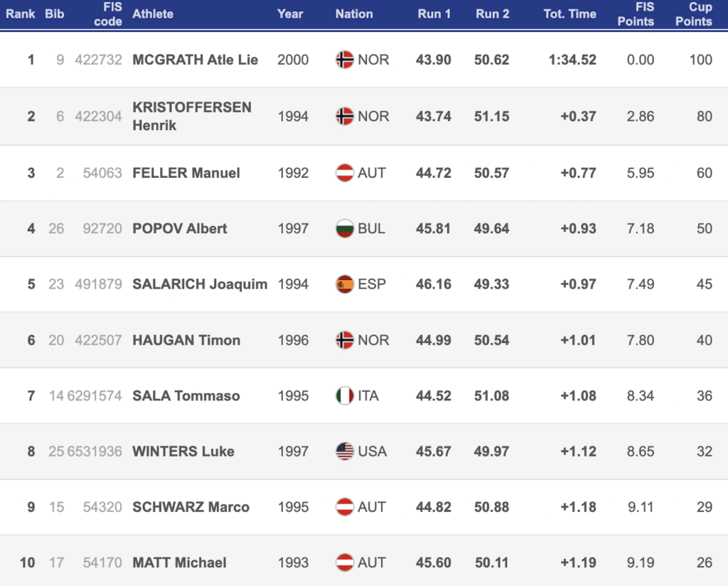Viewport: 728px width, 586px height.
Task: Click Norway flag in Haugan row
Action: [x=345, y=340]
